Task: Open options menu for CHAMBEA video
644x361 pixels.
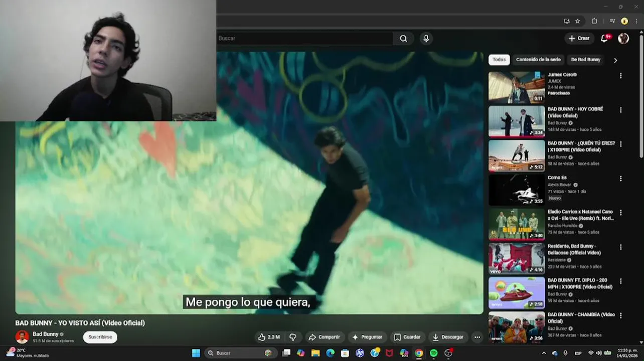Action: coord(620,315)
